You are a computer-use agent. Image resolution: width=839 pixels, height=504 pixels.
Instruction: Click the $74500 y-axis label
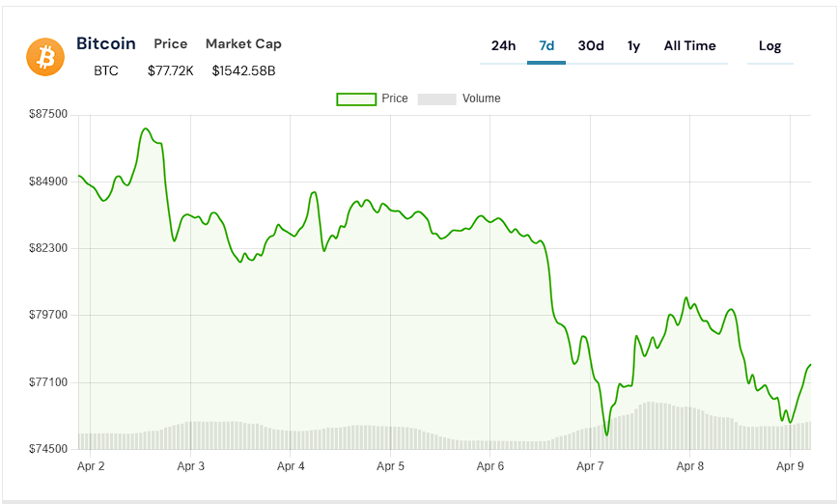pyautogui.click(x=48, y=449)
